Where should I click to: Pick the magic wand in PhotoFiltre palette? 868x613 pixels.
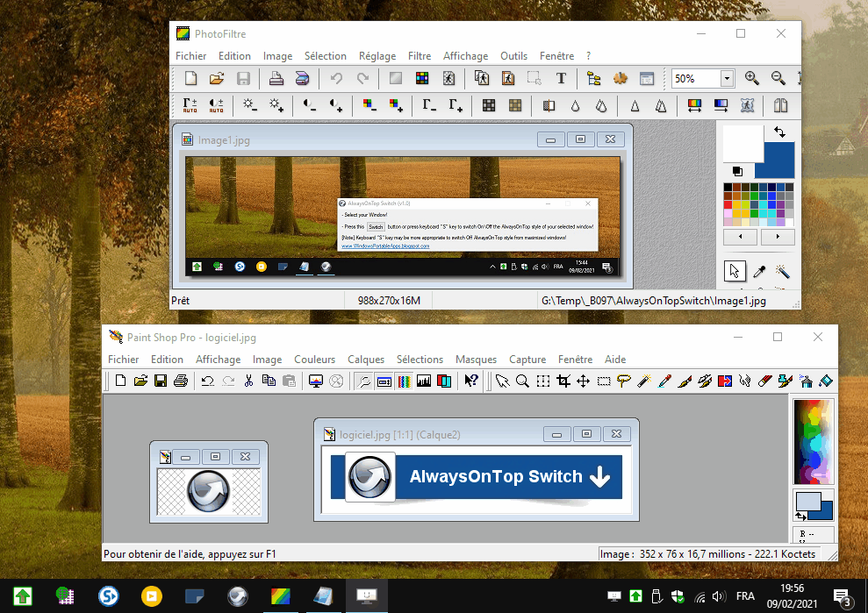tap(782, 271)
